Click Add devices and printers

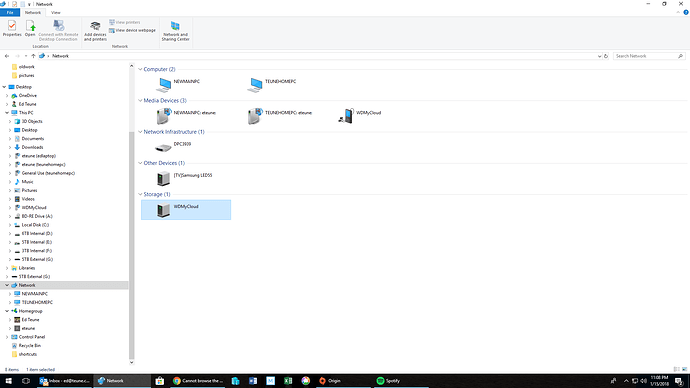click(95, 31)
